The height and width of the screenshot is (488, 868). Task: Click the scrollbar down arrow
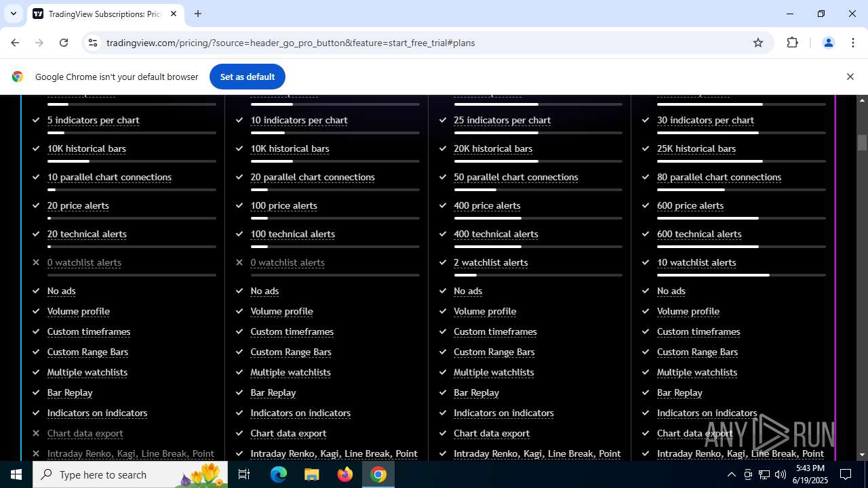click(862, 455)
